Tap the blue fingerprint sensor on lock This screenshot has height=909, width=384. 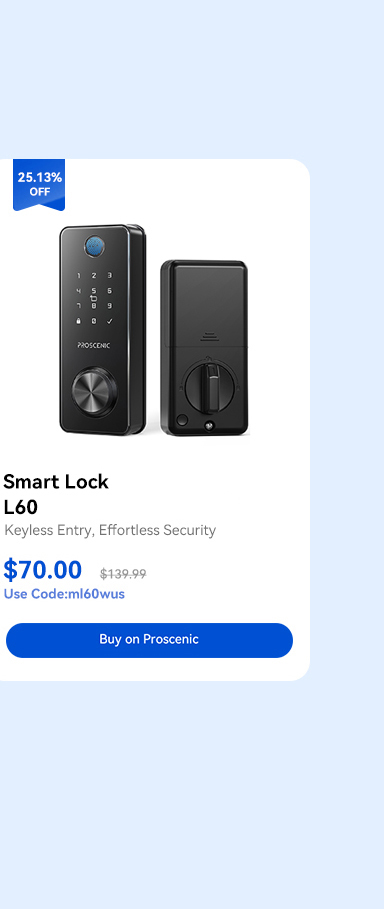tap(94, 246)
